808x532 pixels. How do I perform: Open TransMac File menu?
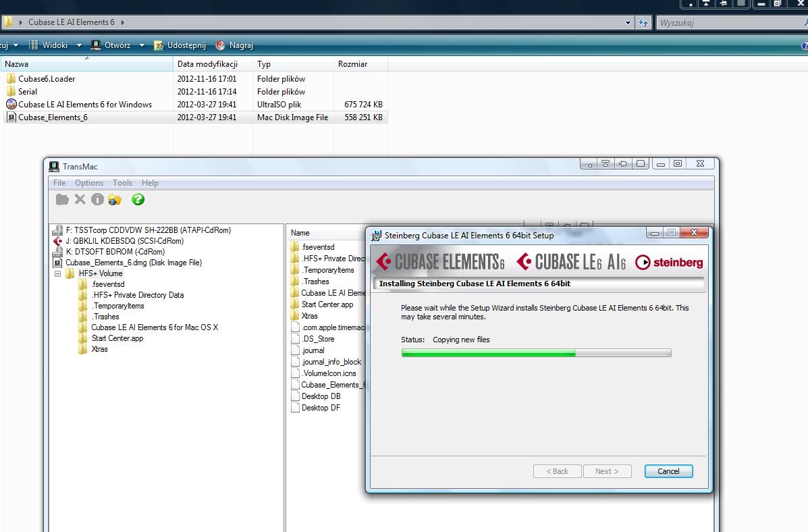pos(59,182)
